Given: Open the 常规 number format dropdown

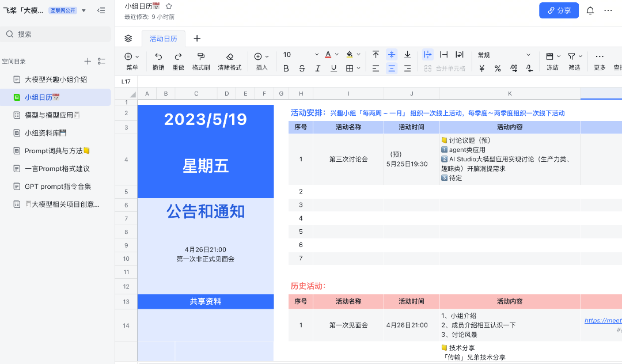Looking at the screenshot, I should point(504,55).
